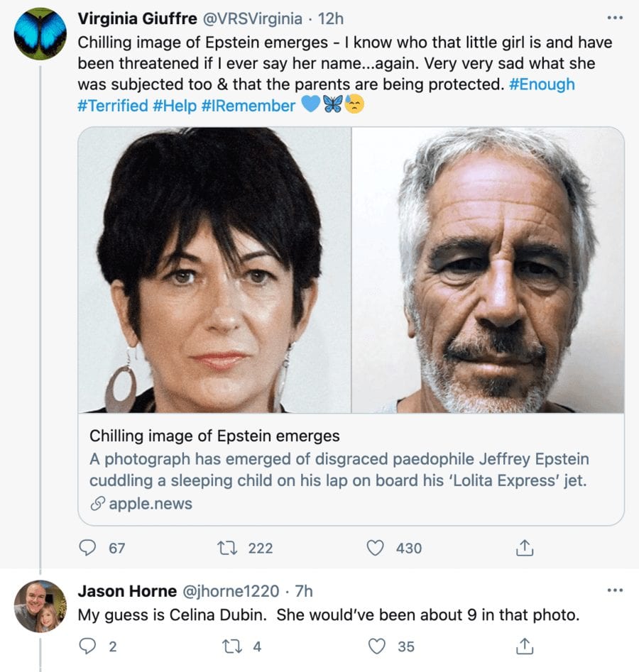Retweet Jason Horne's reply
Screen dimensions: 639x672
[x=231, y=645]
